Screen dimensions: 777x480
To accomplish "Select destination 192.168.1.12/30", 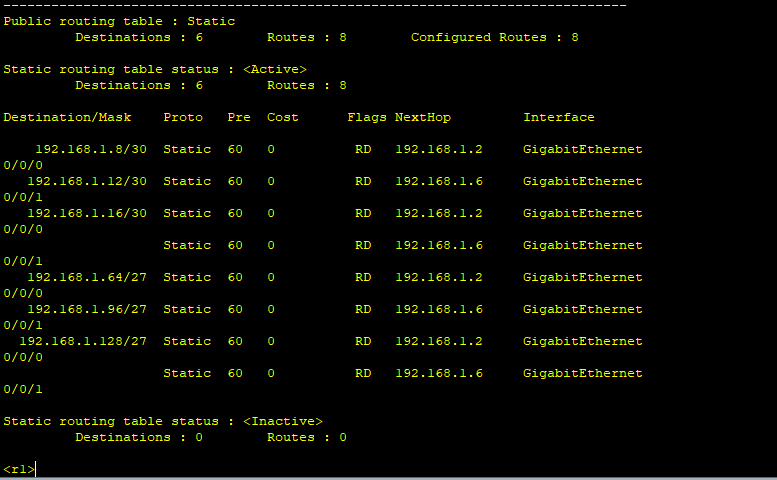I will click(87, 181).
